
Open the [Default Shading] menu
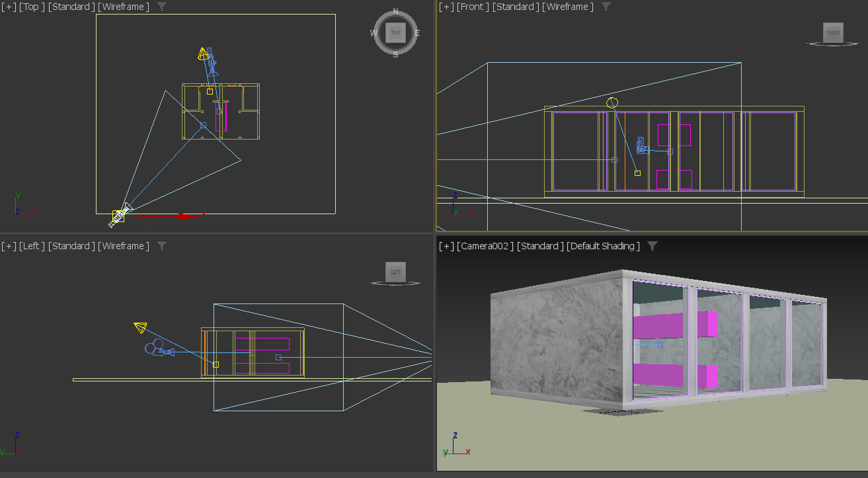pos(604,246)
